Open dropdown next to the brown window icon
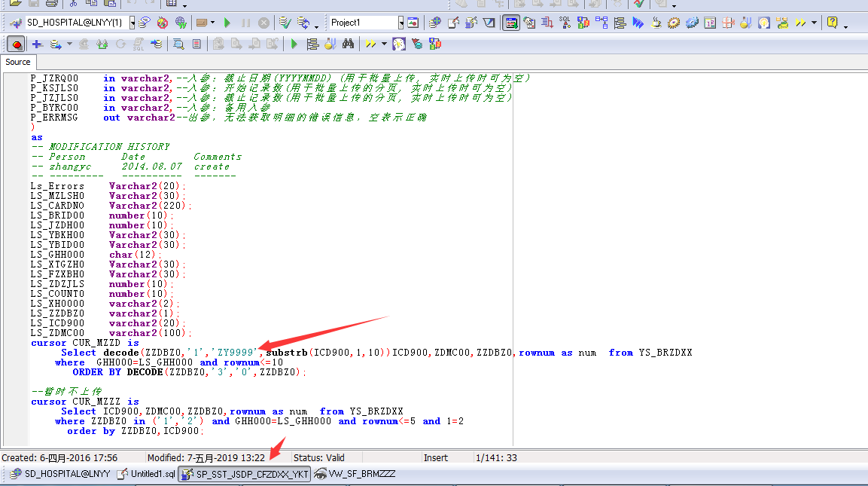 [212, 23]
